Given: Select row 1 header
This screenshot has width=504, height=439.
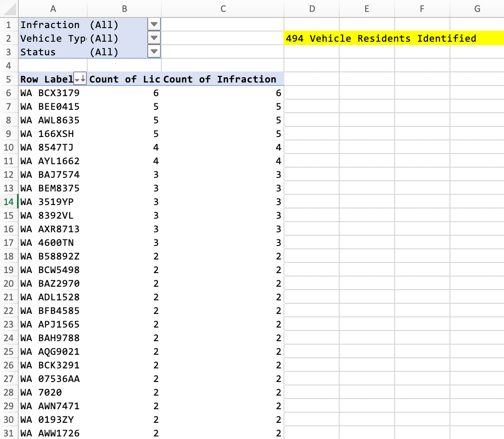Looking at the screenshot, I should coord(9,25).
